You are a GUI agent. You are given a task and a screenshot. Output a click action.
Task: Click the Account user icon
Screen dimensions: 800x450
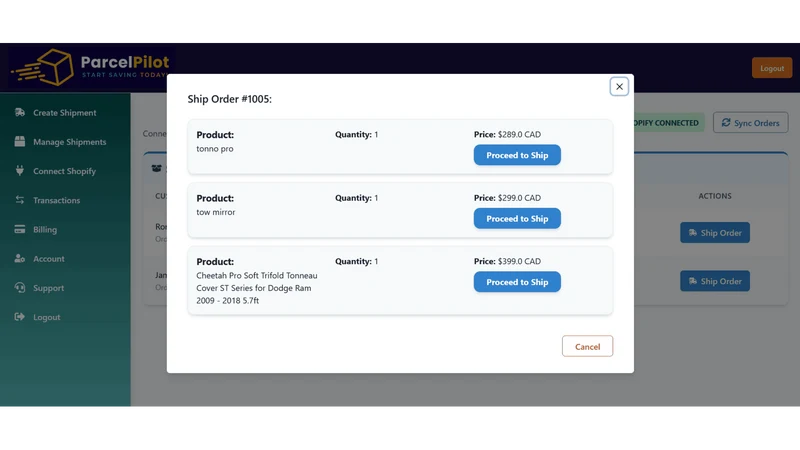[x=20, y=258]
